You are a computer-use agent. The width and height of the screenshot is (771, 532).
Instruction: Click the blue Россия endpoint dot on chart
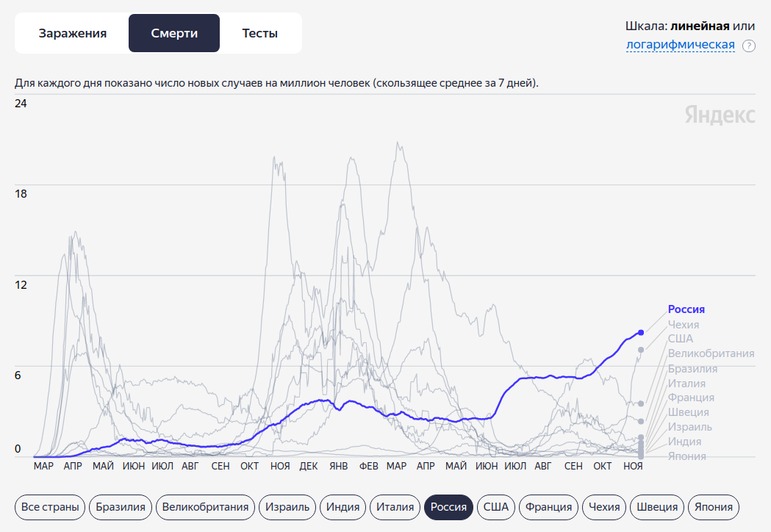(x=641, y=333)
